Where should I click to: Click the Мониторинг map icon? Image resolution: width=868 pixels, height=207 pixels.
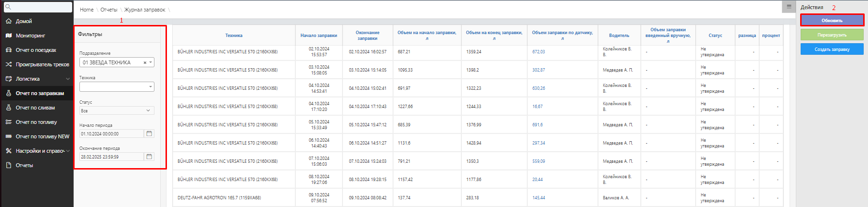coord(9,36)
